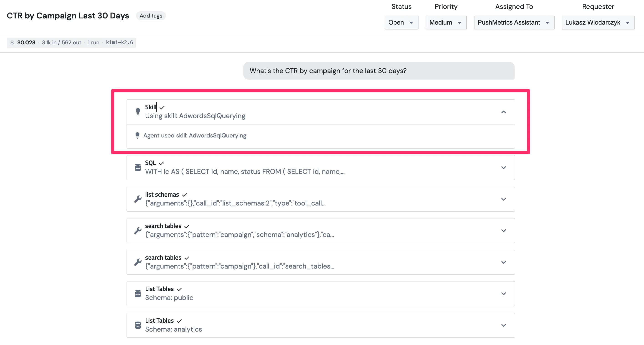Viewport: 644px width, 345px height.
Task: Expand the SQL step
Action: point(504,167)
